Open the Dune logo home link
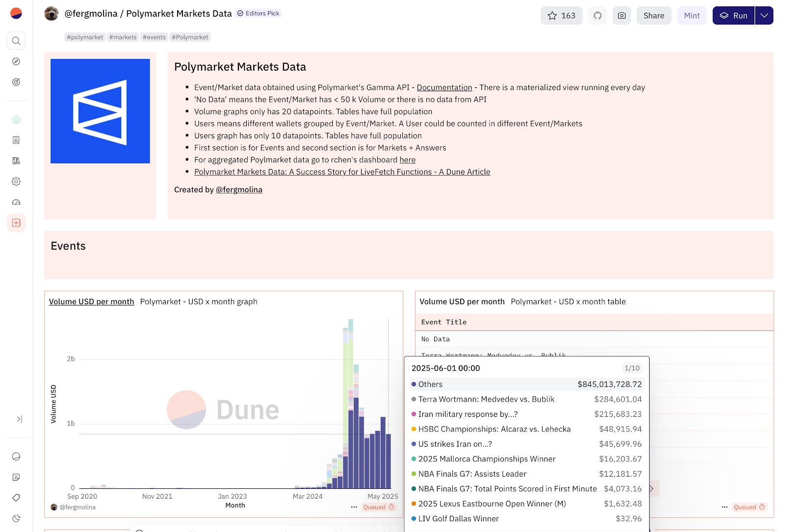The height and width of the screenshot is (532, 785). click(16, 13)
